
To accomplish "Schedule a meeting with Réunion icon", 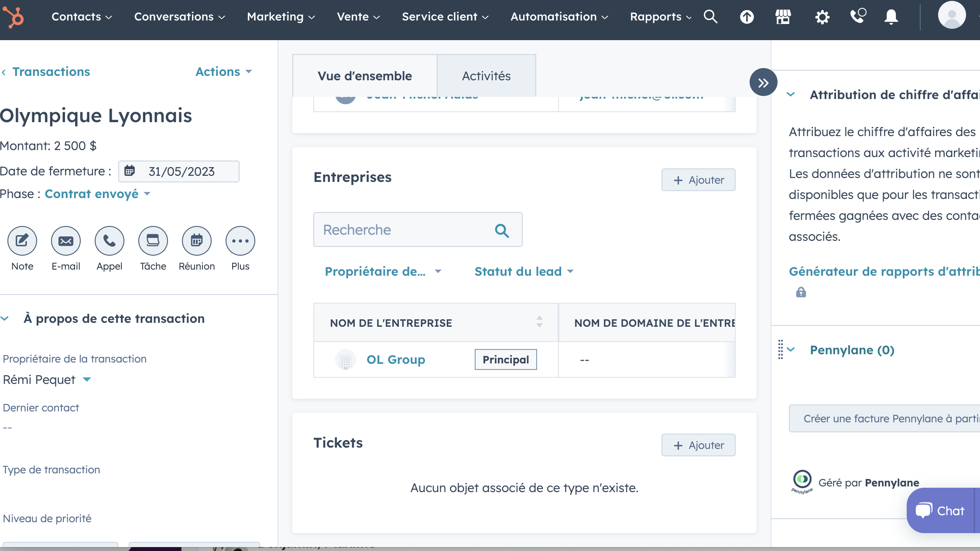I will point(197,241).
